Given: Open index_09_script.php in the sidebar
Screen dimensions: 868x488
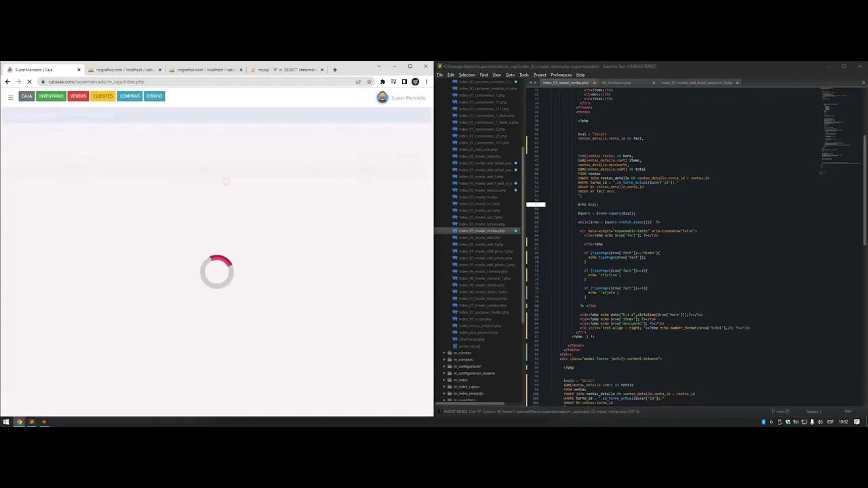Looking at the screenshot, I should pos(475,319).
